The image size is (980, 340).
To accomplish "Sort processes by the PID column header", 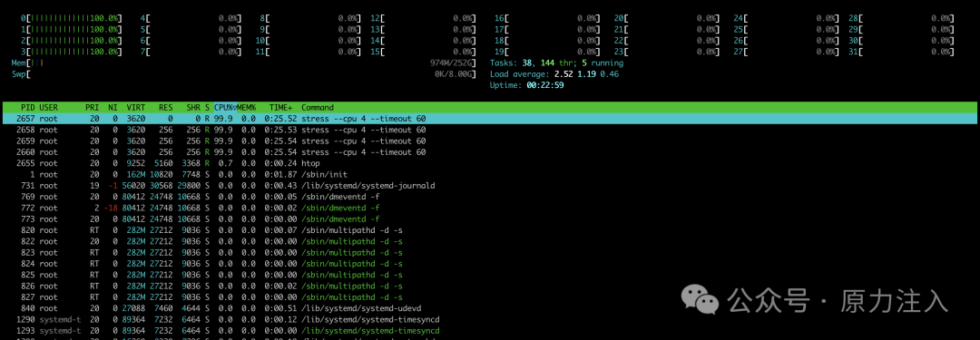I will pos(27,108).
